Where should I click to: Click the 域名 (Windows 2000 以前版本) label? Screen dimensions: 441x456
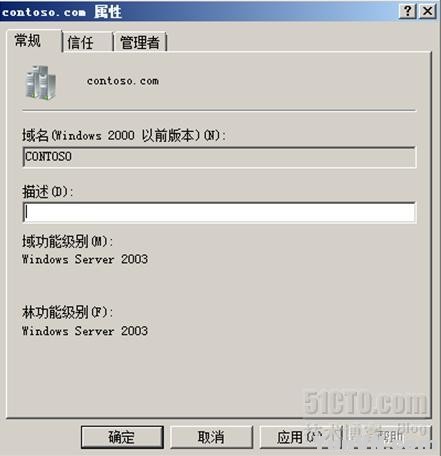[x=124, y=135]
